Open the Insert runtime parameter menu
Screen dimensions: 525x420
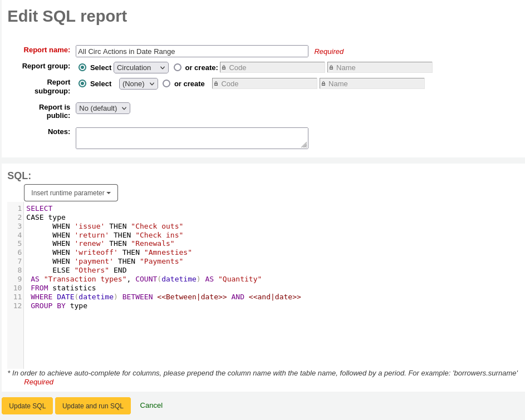(71, 192)
